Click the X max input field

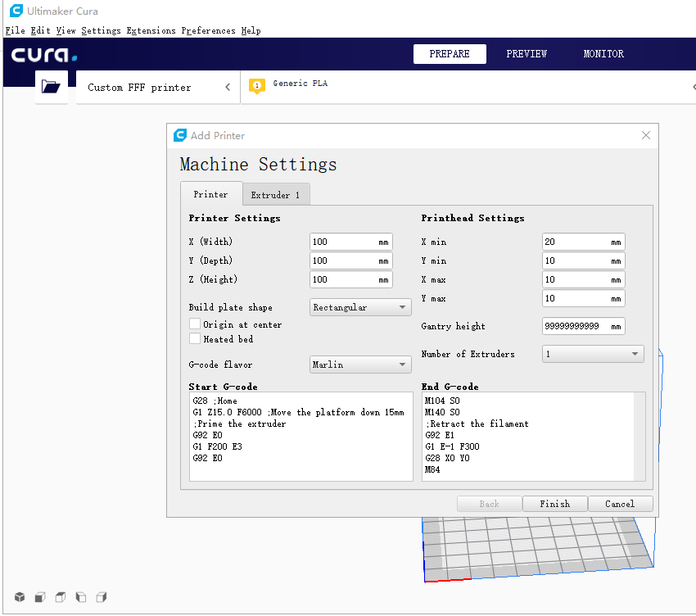click(x=583, y=279)
